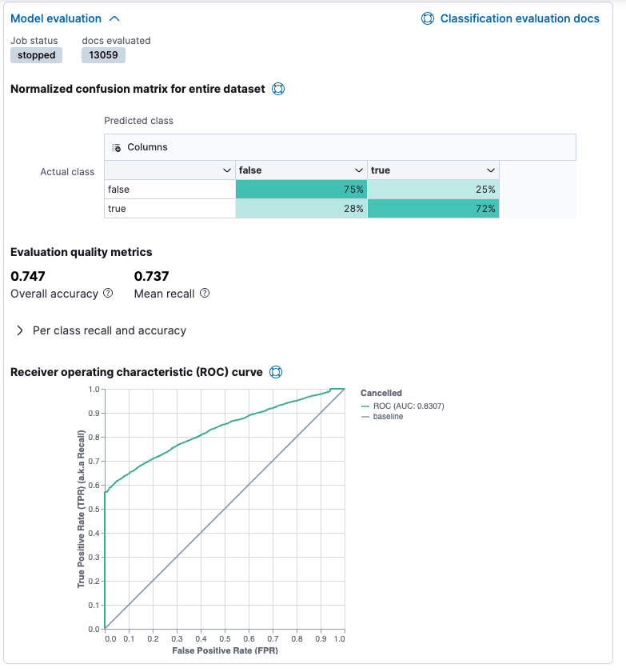Click the 13059 docs evaluated badge
The image size is (626, 672).
point(103,55)
